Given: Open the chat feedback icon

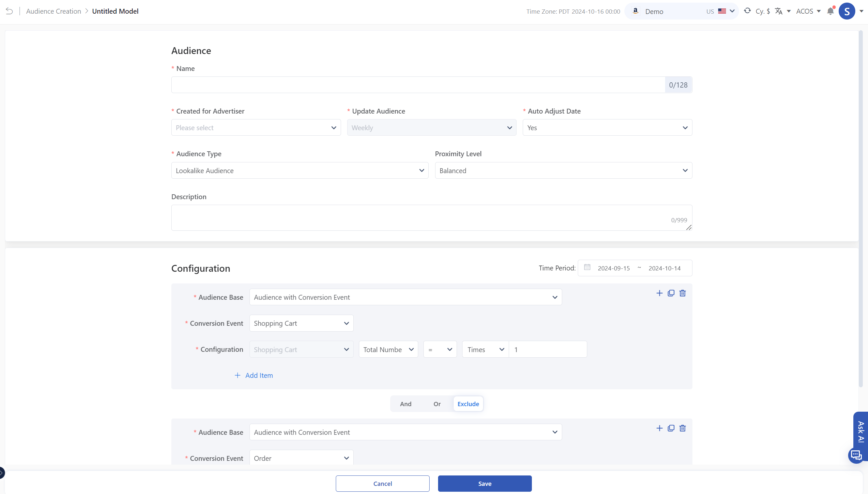Looking at the screenshot, I should tap(856, 455).
